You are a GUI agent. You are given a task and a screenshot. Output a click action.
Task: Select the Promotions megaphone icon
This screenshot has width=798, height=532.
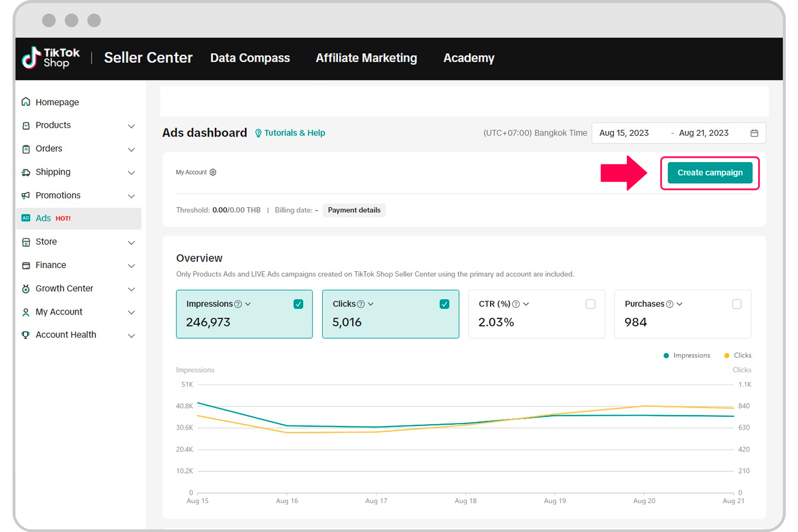coord(26,195)
